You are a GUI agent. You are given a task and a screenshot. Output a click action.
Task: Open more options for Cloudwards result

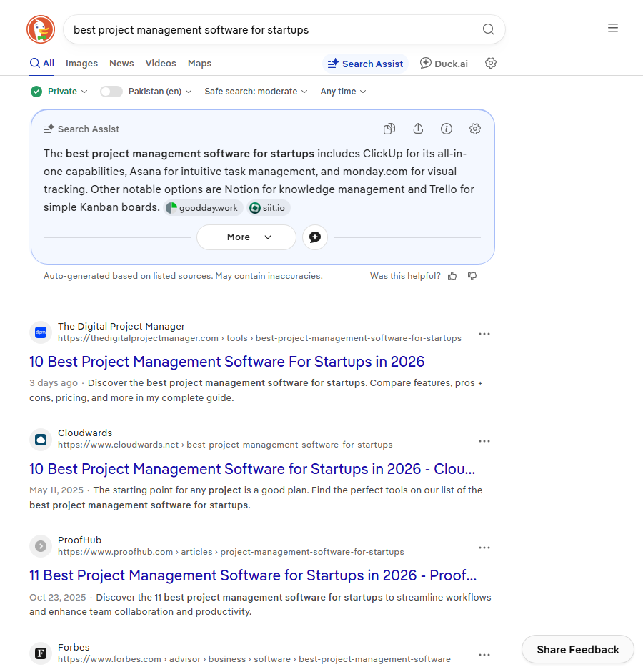(x=484, y=441)
